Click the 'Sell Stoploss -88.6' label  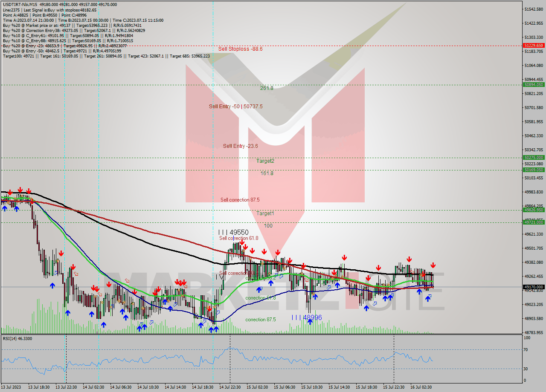(240, 49)
